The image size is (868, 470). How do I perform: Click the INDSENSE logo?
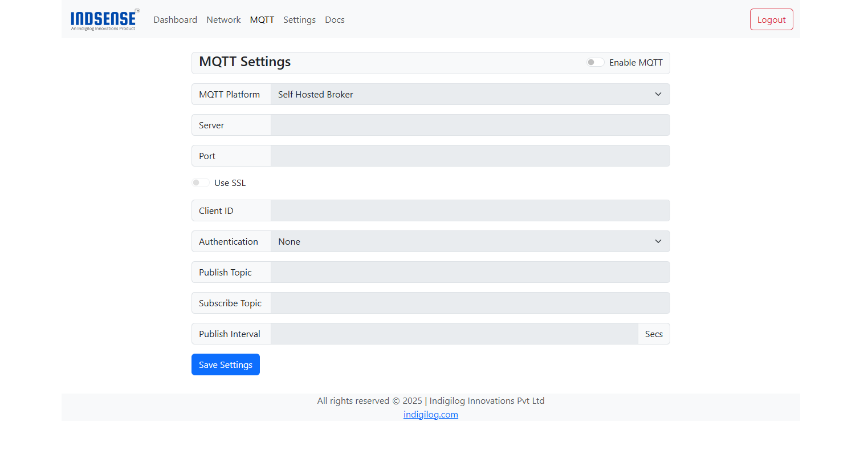(x=104, y=19)
